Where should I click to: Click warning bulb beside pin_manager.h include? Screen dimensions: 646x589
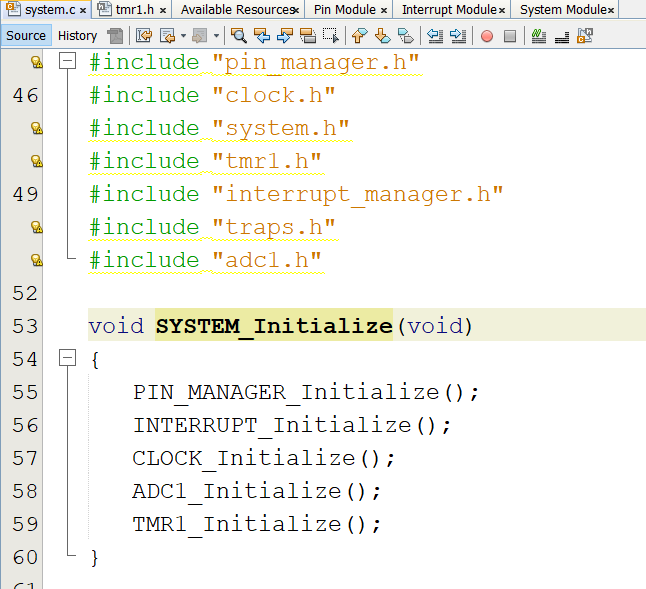[37, 62]
